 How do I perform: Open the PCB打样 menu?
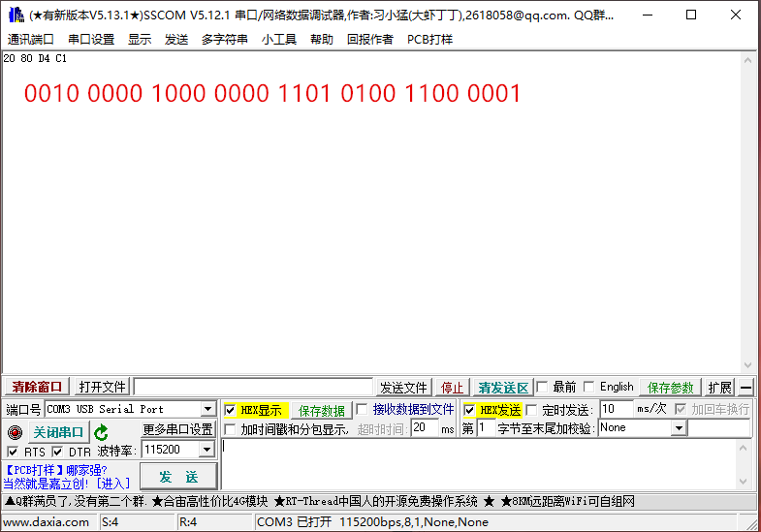(429, 40)
